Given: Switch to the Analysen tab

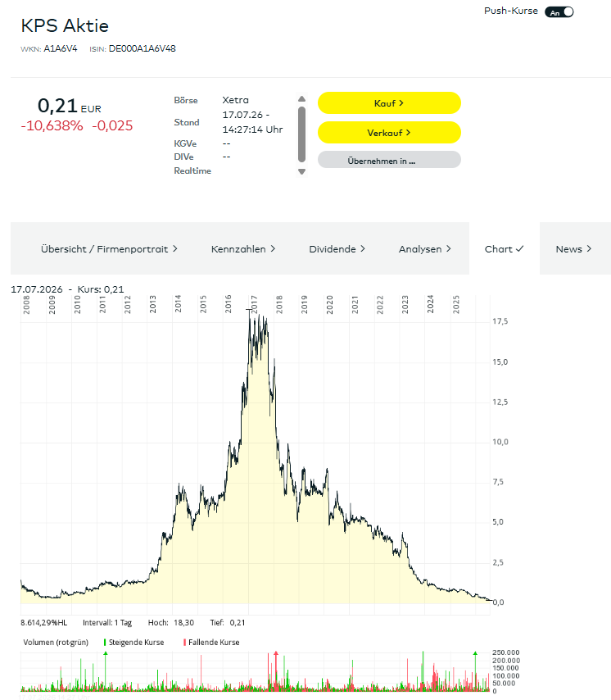Looking at the screenshot, I should tap(424, 249).
